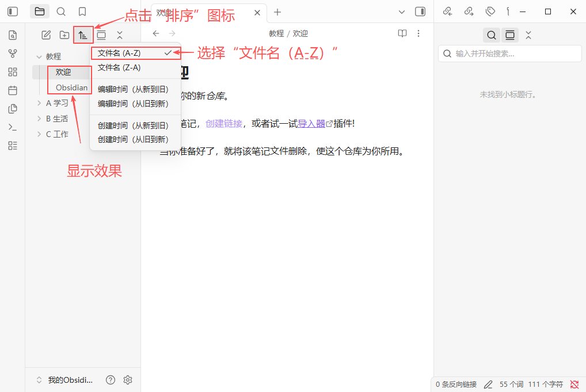
Task: Click the 111 个字符 character count
Action: tap(545, 384)
